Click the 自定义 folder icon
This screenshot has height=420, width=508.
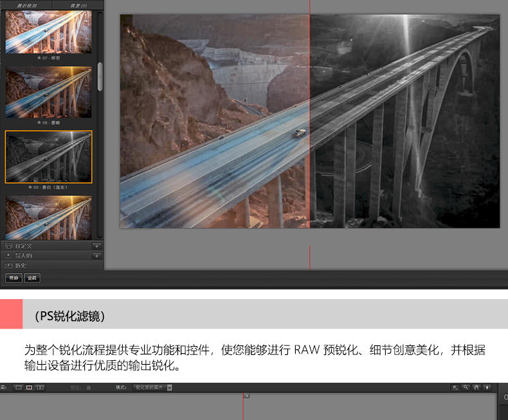click(9, 246)
